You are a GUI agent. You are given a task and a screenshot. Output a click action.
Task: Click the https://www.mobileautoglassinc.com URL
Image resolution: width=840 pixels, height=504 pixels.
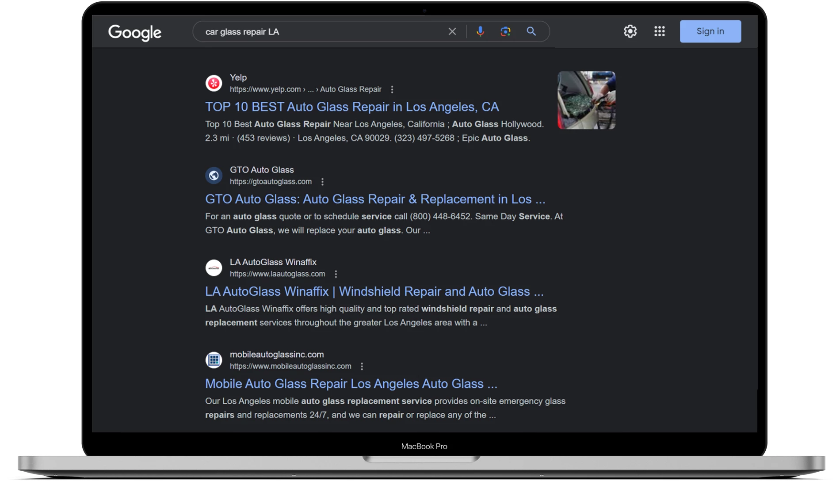pos(290,367)
